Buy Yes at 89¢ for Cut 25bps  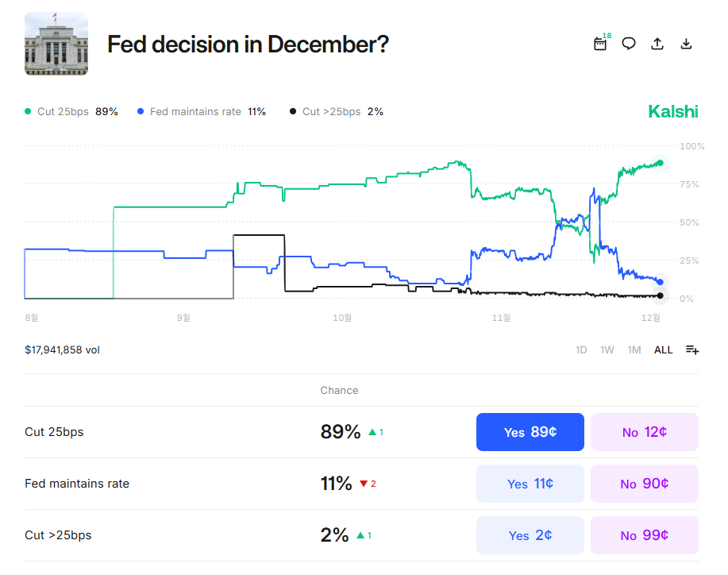(x=530, y=431)
